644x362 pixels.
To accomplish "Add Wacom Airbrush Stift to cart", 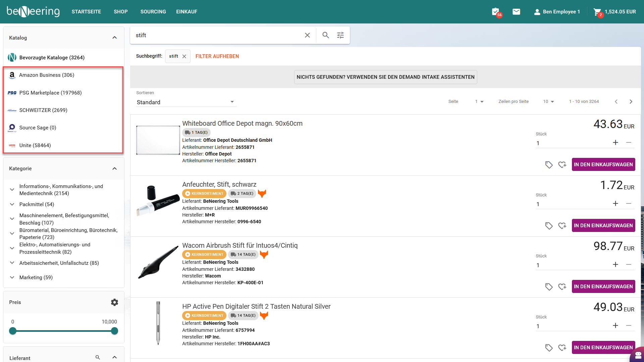I will click(603, 287).
